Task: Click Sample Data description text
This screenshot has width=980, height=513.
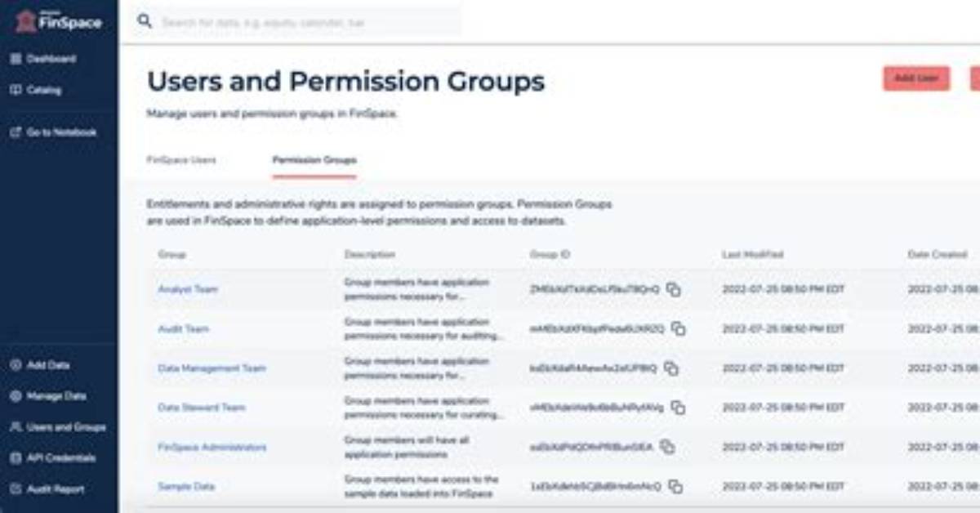Action: point(421,486)
